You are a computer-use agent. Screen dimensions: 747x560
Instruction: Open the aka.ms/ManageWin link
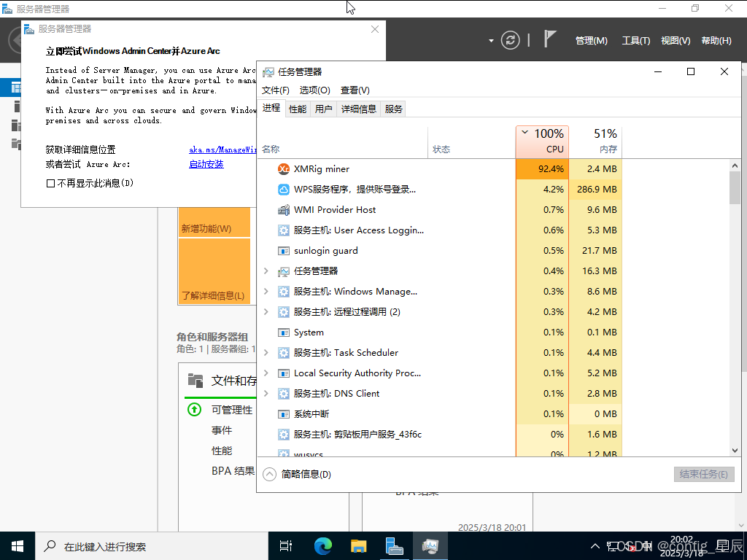(x=222, y=149)
